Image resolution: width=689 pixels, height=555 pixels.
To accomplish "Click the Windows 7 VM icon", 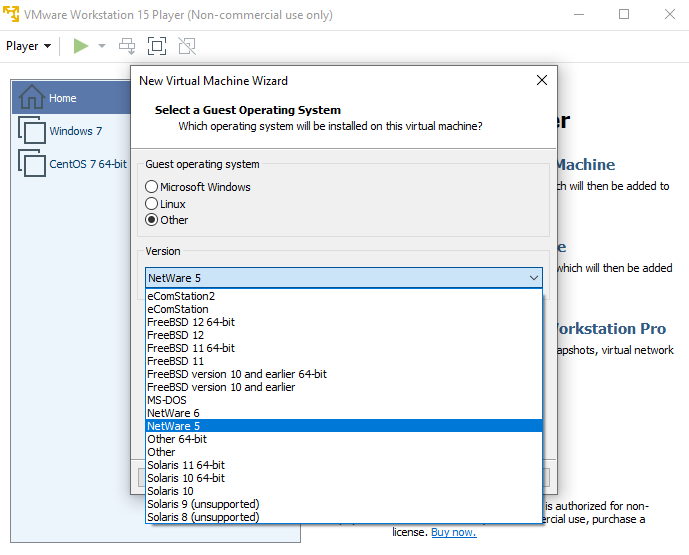I will tap(32, 130).
